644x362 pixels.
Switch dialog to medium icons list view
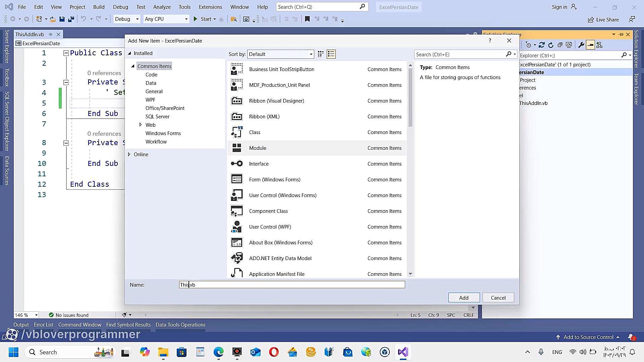click(331, 54)
